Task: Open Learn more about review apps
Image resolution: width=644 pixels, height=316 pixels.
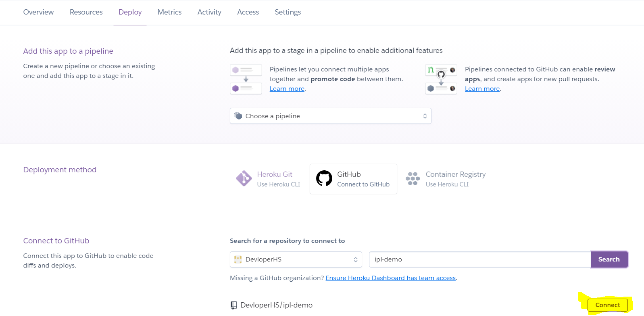Action: (x=482, y=89)
